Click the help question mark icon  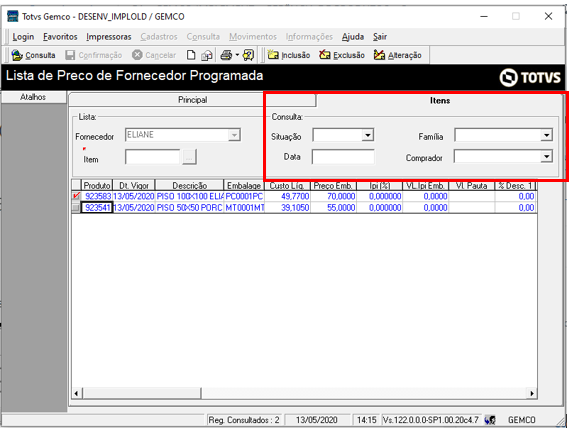pos(249,55)
